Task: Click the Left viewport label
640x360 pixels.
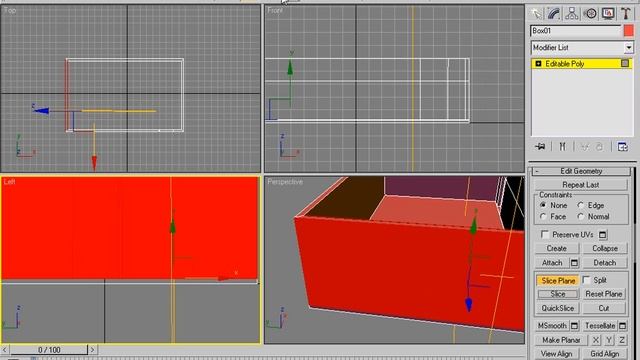Action: pos(9,182)
